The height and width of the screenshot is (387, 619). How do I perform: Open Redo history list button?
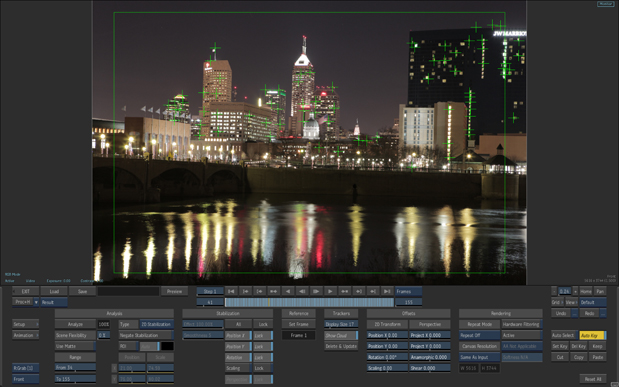(603, 313)
